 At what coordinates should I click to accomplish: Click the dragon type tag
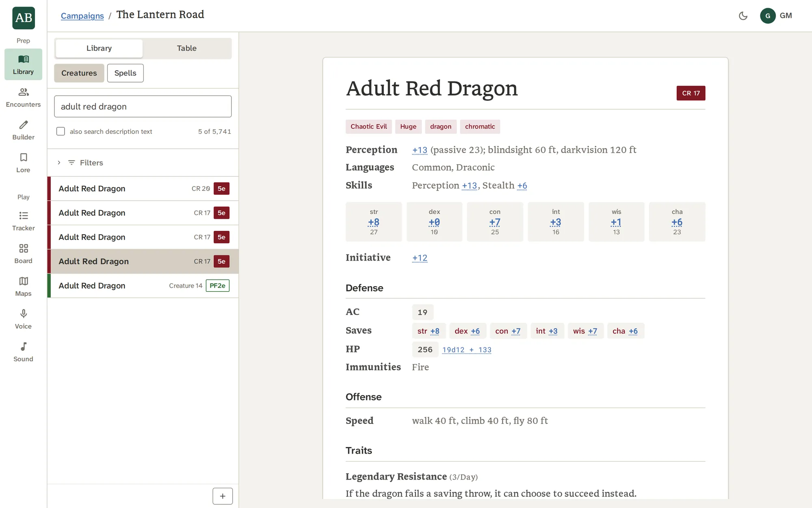[441, 127]
